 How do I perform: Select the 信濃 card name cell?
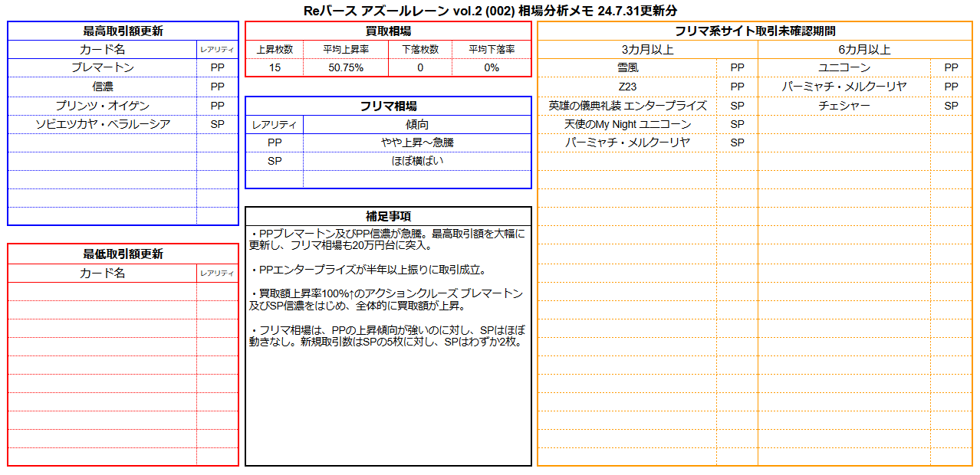[102, 87]
